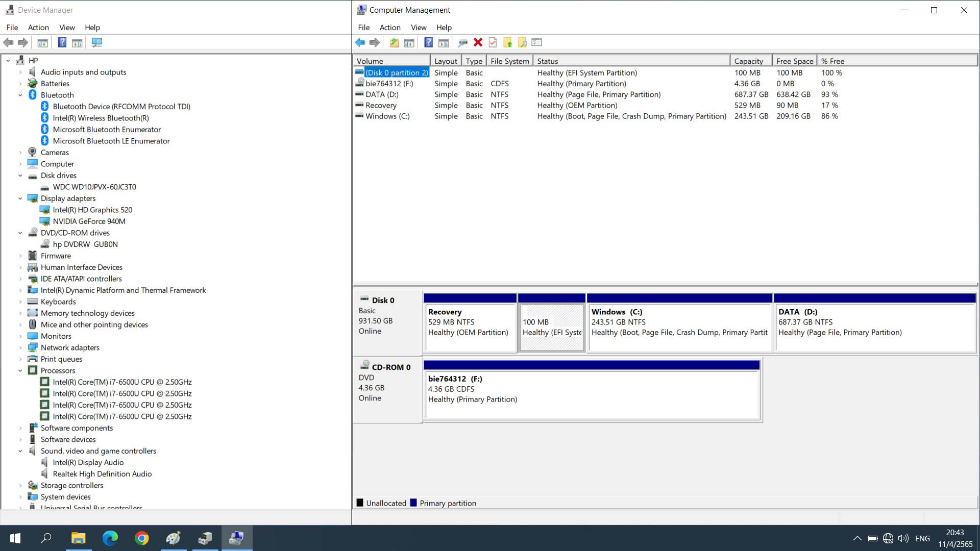Collapse the Disk drives category
Screen dimensions: 980x551
coord(20,176)
